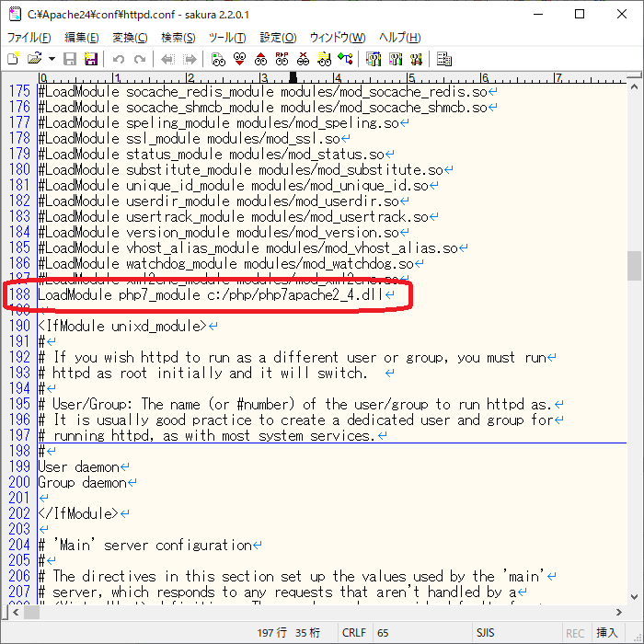644x644 pixels.
Task: Place cursor on the LoadModule php7_module line
Action: pos(211,295)
